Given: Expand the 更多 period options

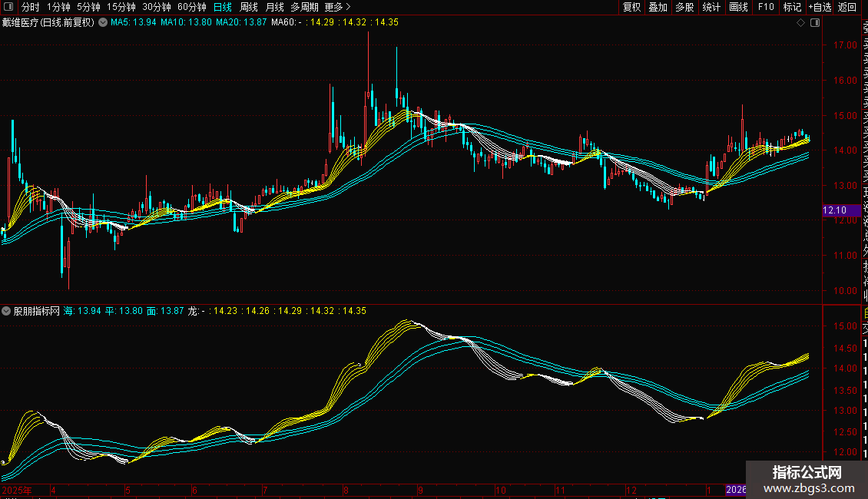Looking at the screenshot, I should 337,7.
